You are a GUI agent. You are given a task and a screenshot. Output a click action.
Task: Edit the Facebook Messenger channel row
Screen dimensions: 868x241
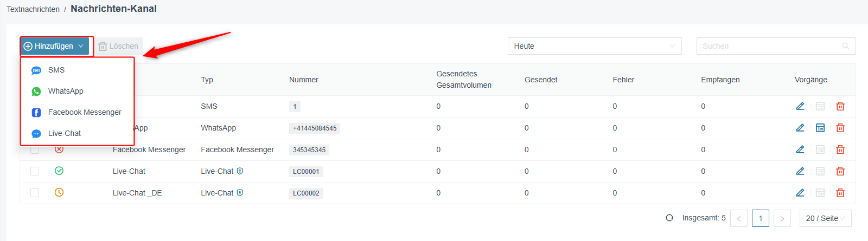pos(800,149)
